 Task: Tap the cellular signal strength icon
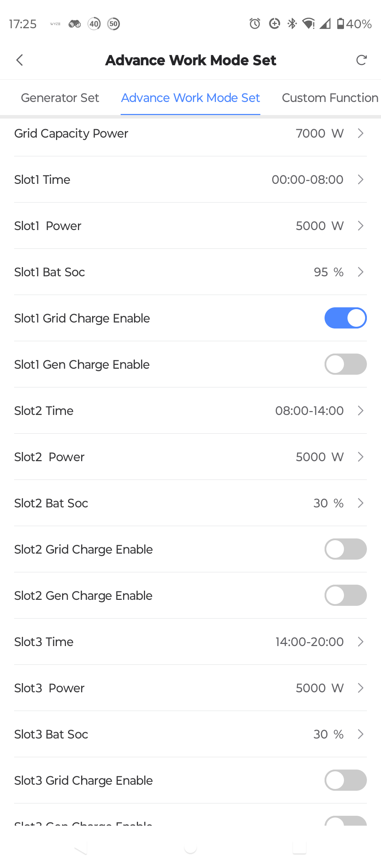point(325,24)
